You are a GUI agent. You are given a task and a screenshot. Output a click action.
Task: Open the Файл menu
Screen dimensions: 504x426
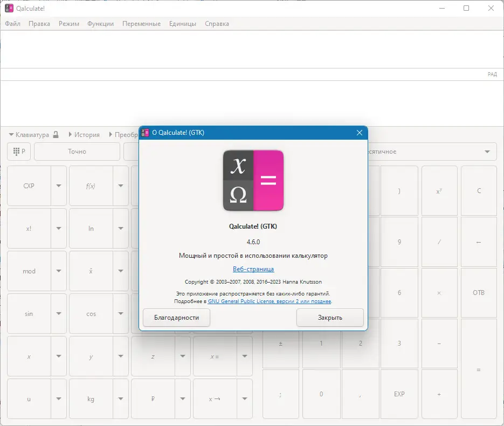point(12,24)
